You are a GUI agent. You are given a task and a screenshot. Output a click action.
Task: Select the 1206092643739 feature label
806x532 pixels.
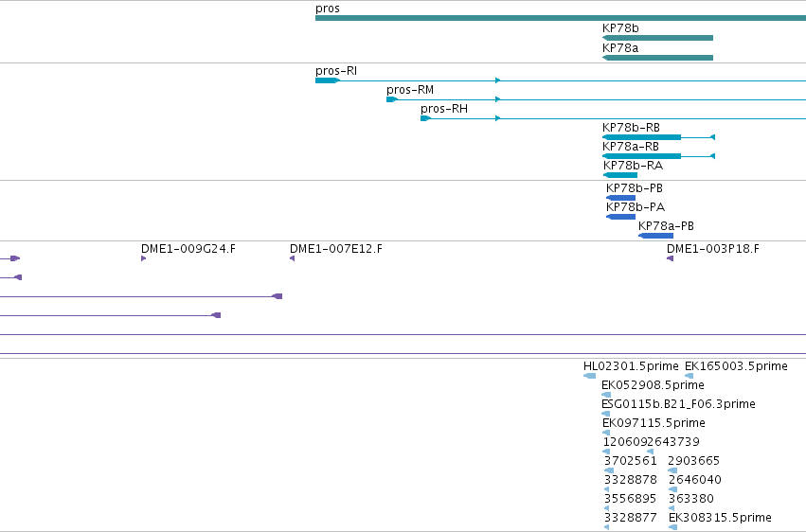tap(652, 442)
